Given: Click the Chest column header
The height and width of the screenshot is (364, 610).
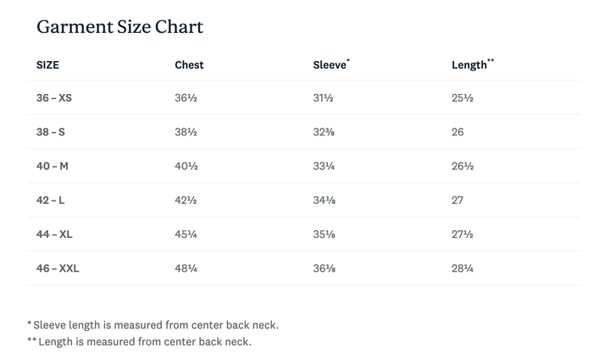Looking at the screenshot, I should point(189,64).
